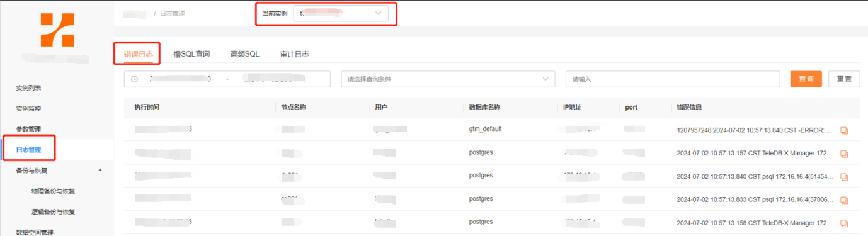Click the gtm_default database name cell
Viewport: 868px width, 236px height.
click(486, 128)
